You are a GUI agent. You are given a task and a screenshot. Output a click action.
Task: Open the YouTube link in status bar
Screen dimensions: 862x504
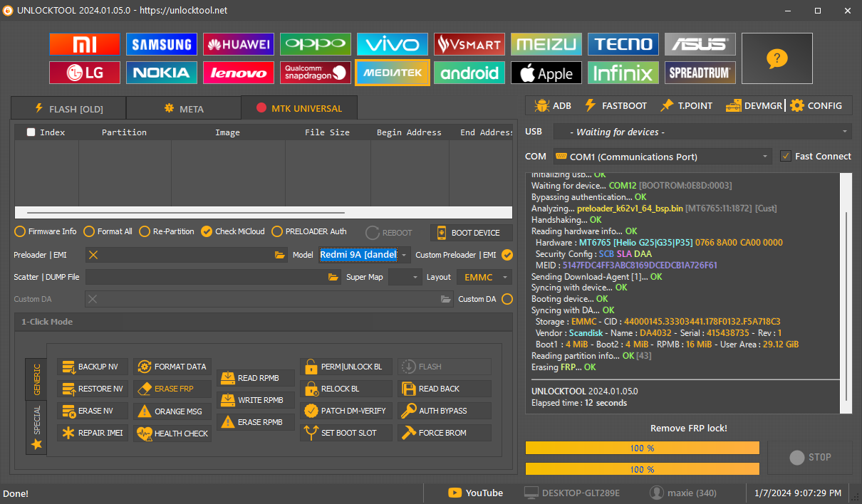click(x=475, y=493)
